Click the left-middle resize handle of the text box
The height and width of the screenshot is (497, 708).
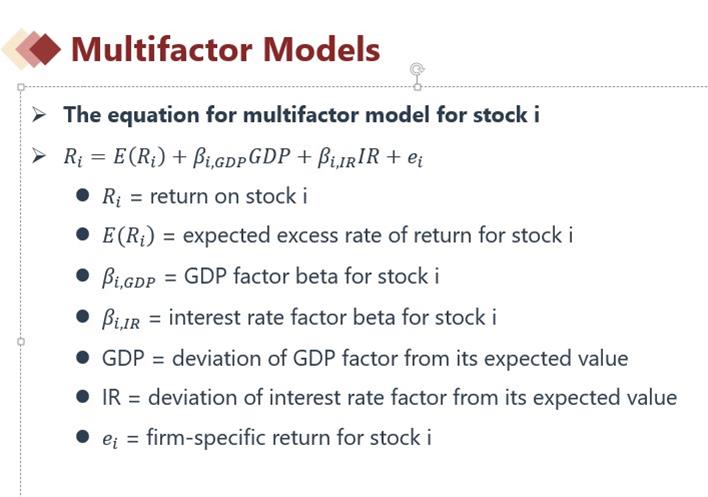tap(21, 342)
